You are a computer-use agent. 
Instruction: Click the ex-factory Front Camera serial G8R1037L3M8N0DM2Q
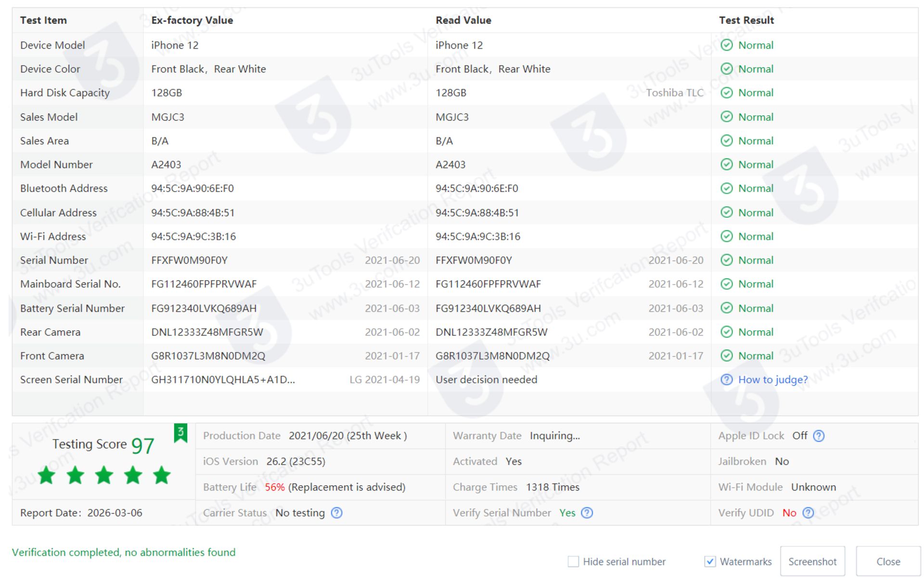coord(208,356)
